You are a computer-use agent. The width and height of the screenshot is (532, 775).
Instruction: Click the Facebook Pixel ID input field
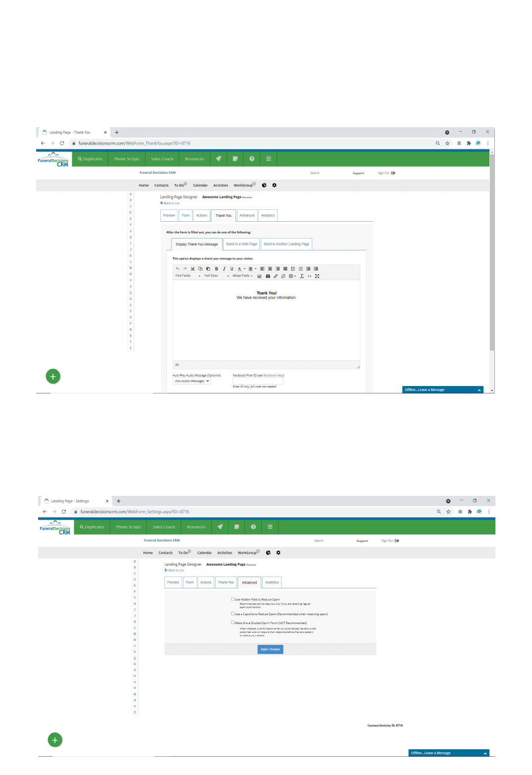pyautogui.click(x=258, y=381)
